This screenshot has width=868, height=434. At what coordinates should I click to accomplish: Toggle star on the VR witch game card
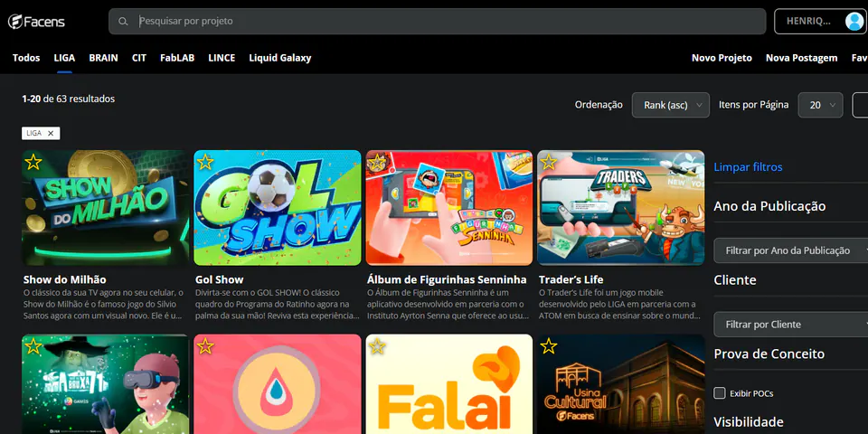(33, 346)
